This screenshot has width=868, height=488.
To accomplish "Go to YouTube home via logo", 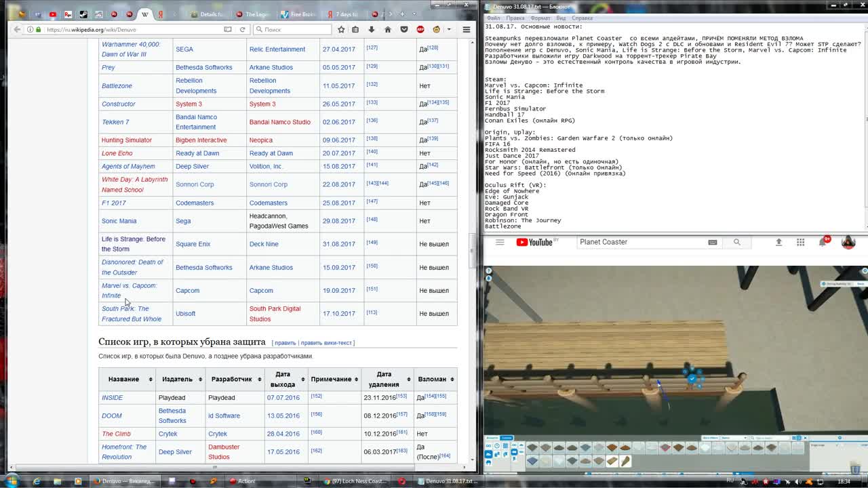I will point(536,242).
